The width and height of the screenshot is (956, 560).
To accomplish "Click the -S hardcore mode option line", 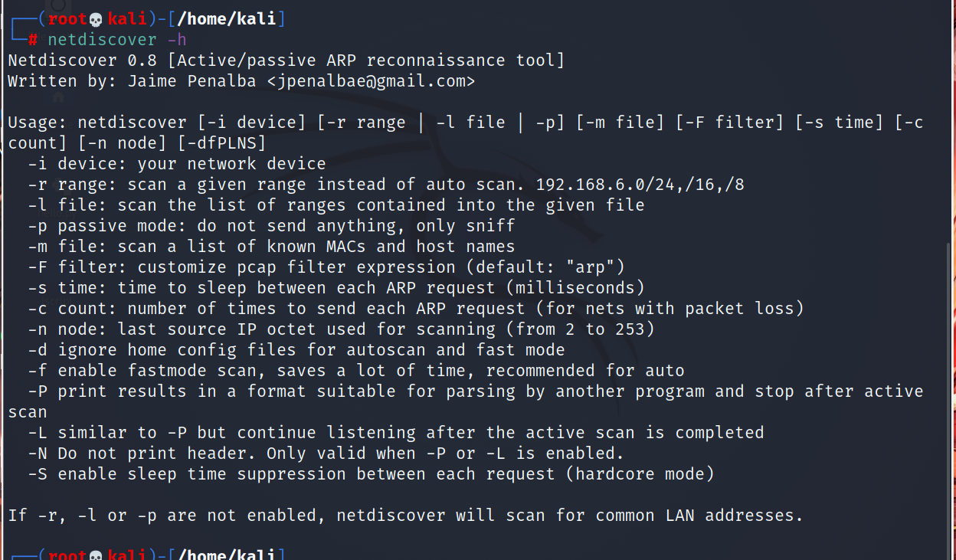I will (x=371, y=474).
